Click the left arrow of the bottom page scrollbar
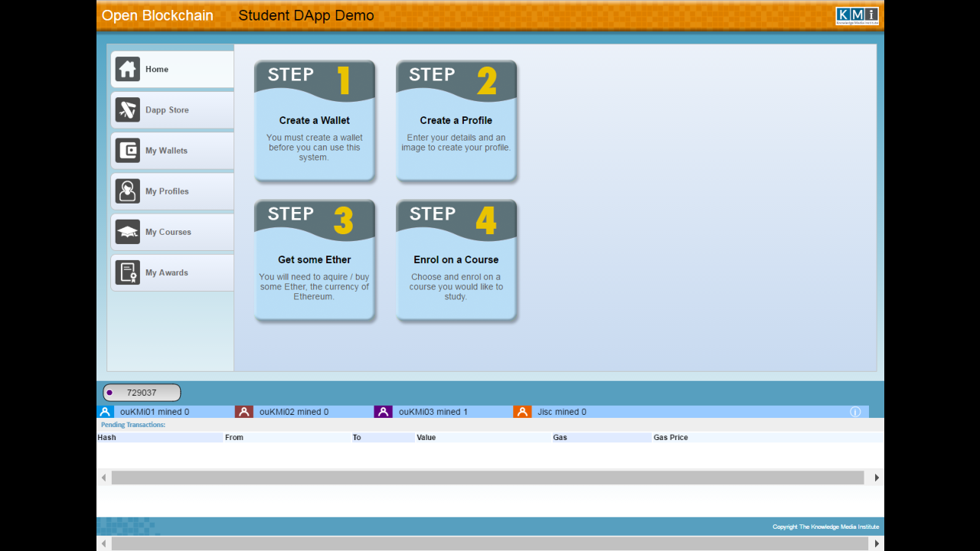Viewport: 980px width, 551px height. point(104,543)
